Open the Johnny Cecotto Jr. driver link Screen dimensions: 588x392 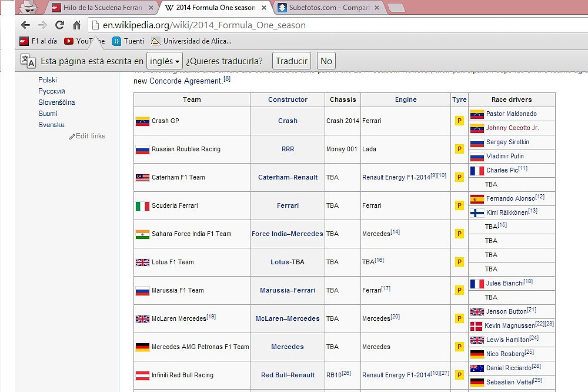click(x=513, y=128)
